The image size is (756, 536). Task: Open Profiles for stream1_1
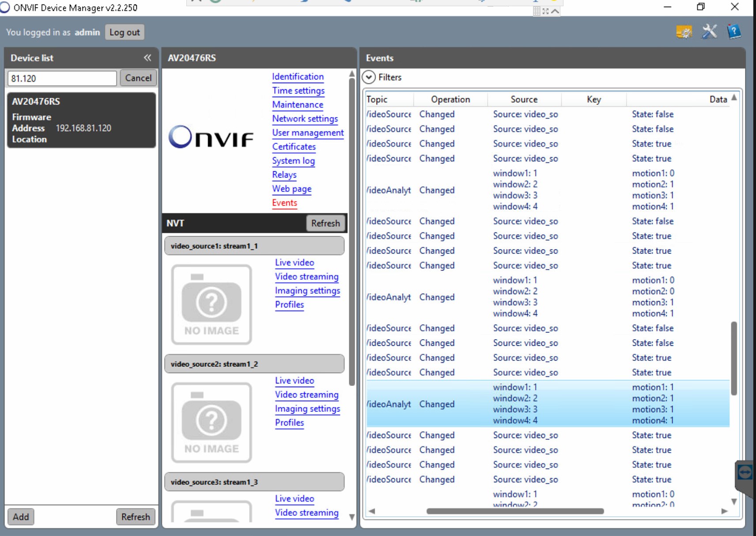(x=289, y=305)
